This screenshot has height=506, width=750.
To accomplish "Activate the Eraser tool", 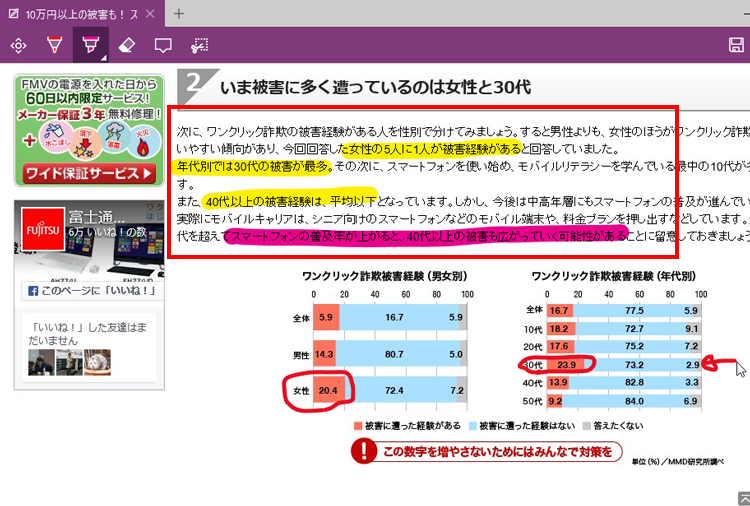I will point(126,45).
